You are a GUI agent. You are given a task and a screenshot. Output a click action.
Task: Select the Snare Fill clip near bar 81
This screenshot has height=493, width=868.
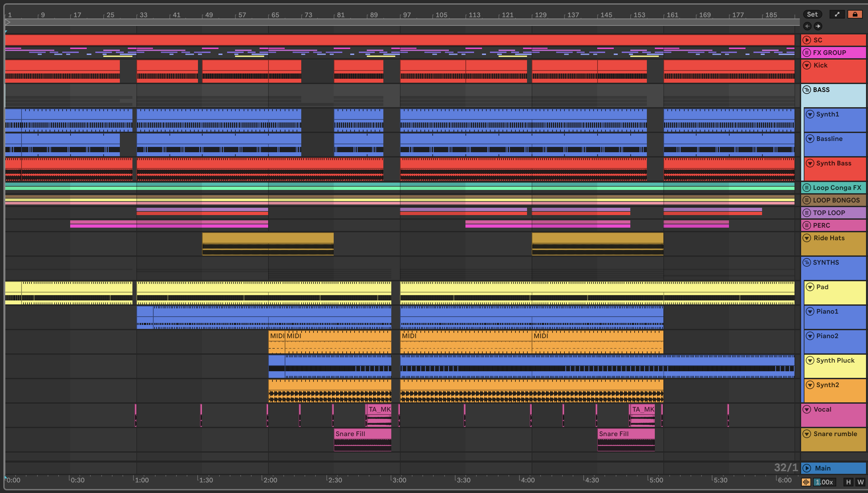coord(362,434)
